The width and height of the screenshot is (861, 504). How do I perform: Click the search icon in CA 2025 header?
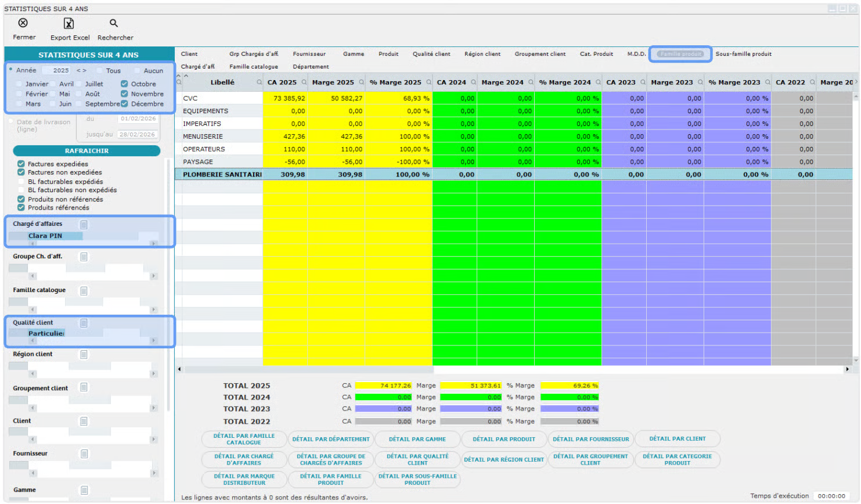coord(304,82)
